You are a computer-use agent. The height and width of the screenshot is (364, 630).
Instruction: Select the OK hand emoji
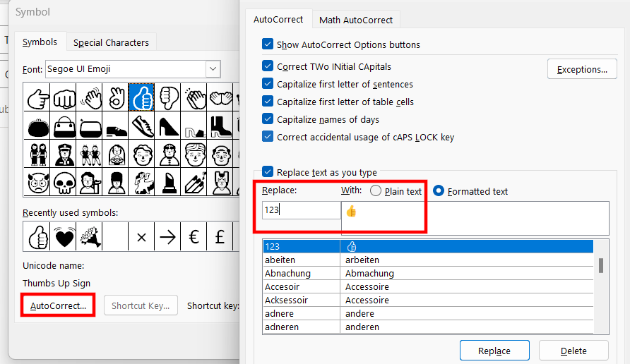coord(116,97)
